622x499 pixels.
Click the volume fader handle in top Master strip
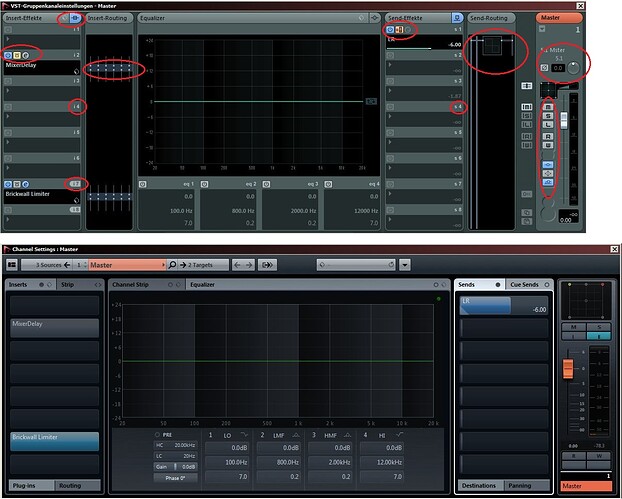click(x=564, y=120)
